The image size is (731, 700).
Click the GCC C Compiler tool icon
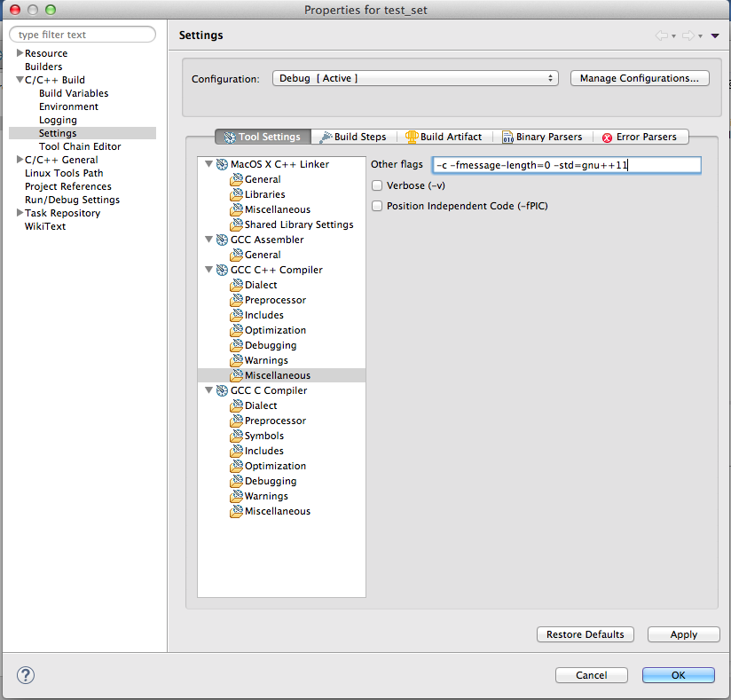pyautogui.click(x=222, y=390)
